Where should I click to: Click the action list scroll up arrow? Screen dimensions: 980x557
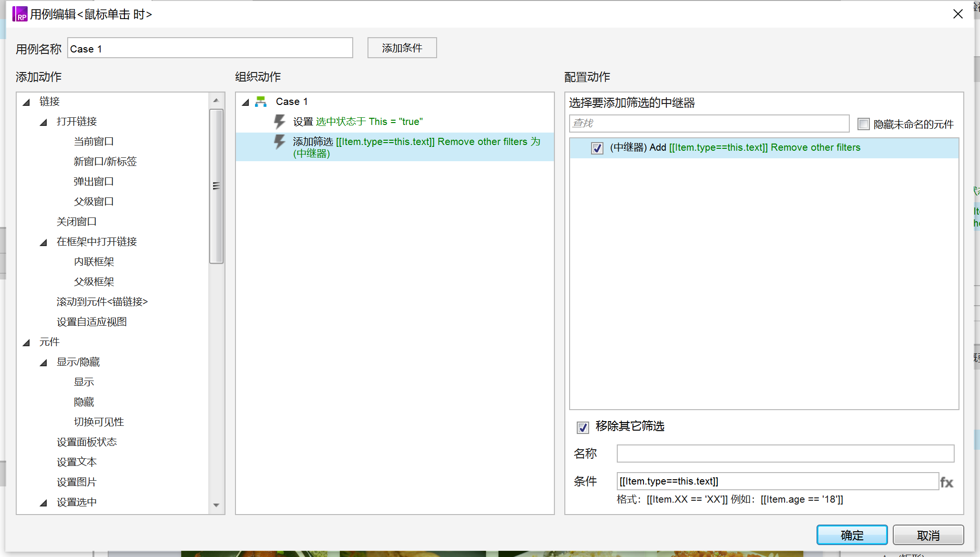coord(216,100)
